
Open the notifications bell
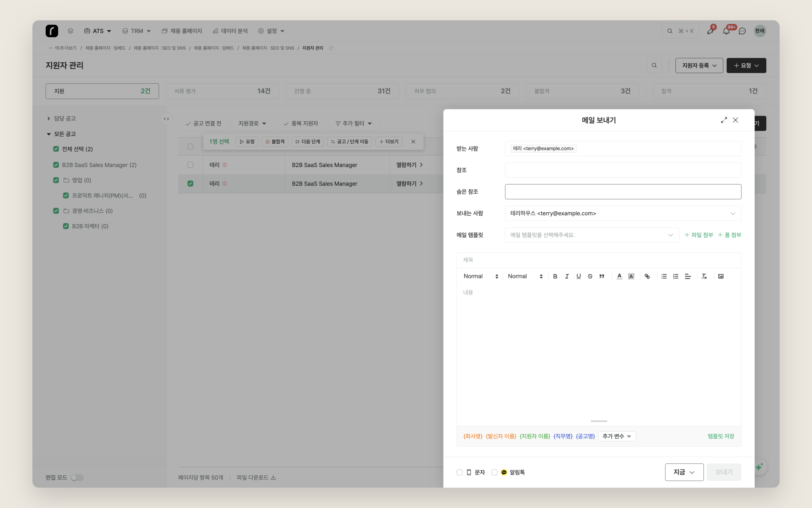(726, 31)
